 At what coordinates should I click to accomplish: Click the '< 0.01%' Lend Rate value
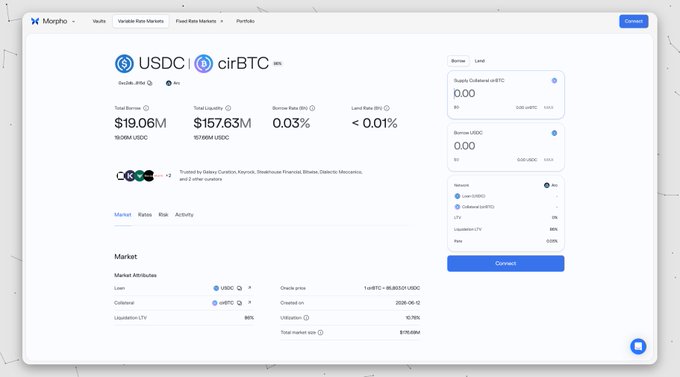(374, 123)
